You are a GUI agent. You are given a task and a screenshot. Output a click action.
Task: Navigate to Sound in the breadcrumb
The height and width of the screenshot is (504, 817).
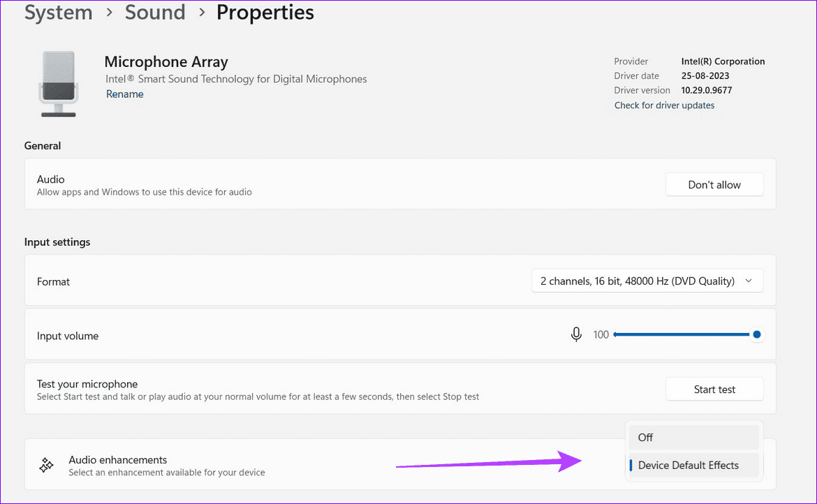(x=155, y=13)
